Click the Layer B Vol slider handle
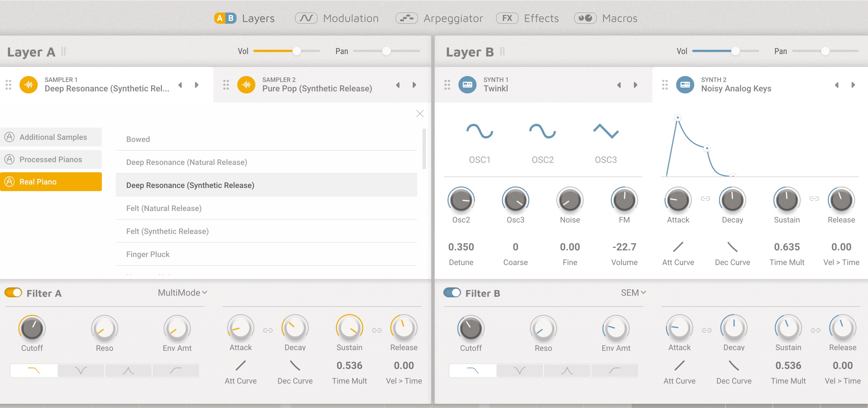 tap(735, 51)
